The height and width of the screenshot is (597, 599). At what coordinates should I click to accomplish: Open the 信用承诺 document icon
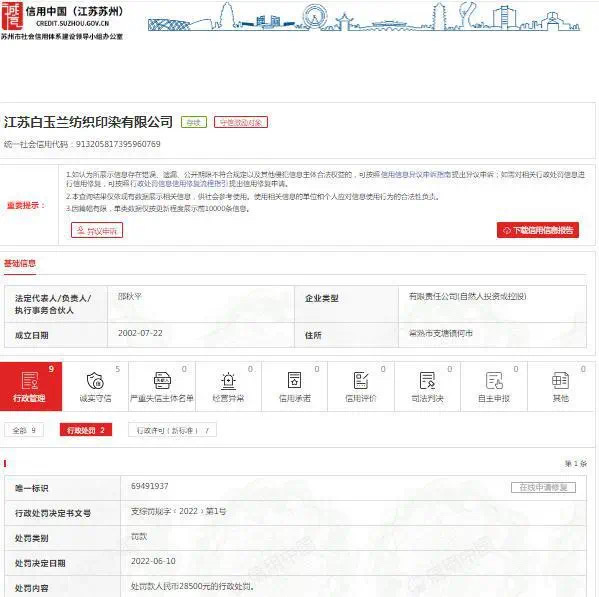click(295, 380)
